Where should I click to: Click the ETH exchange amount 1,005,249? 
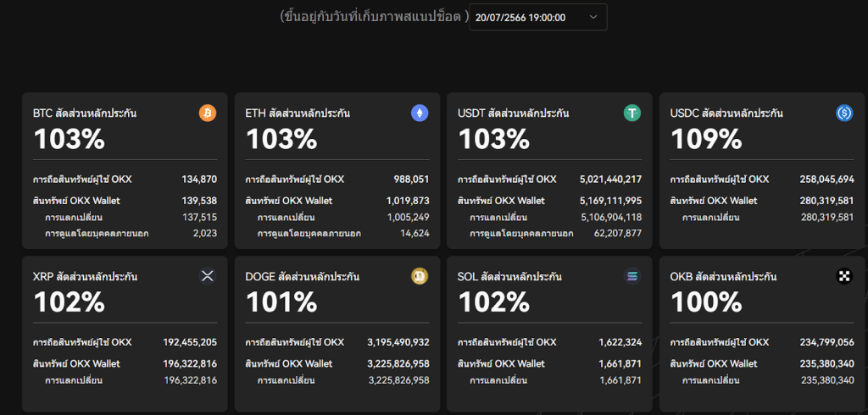pyautogui.click(x=408, y=217)
